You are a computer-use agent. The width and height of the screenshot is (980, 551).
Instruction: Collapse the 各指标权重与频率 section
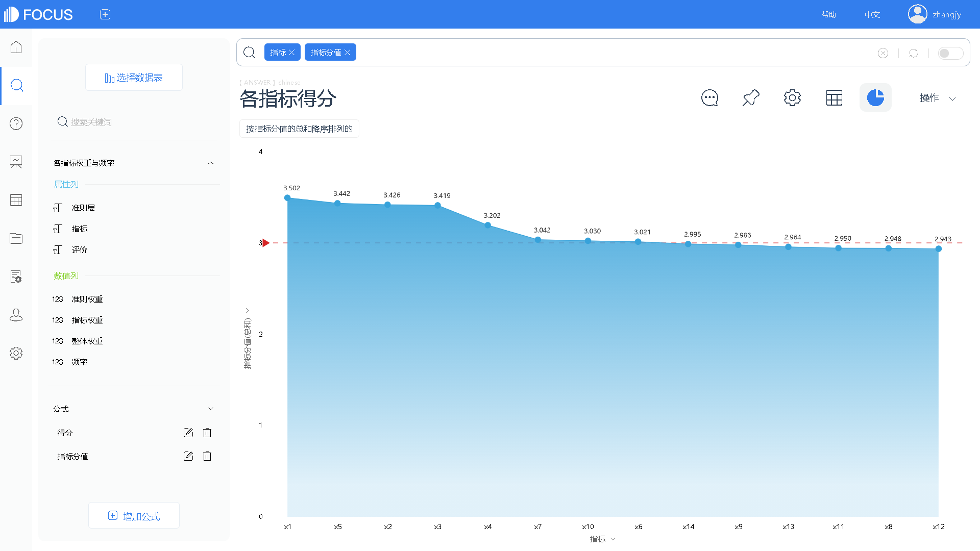coord(211,163)
